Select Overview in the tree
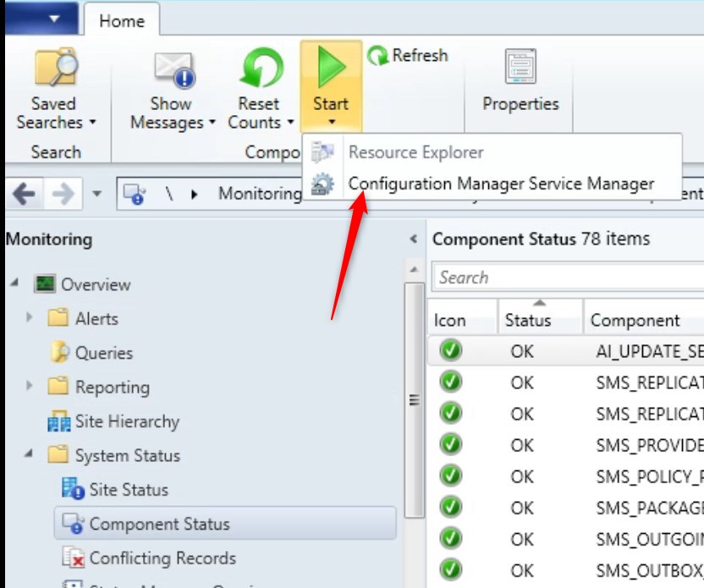The image size is (704, 588). click(96, 284)
